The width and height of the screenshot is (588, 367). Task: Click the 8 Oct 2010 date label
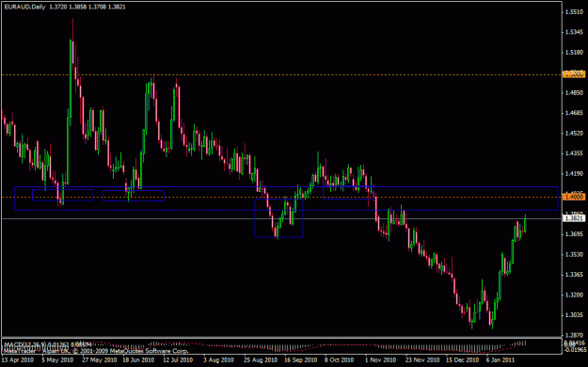(340, 360)
